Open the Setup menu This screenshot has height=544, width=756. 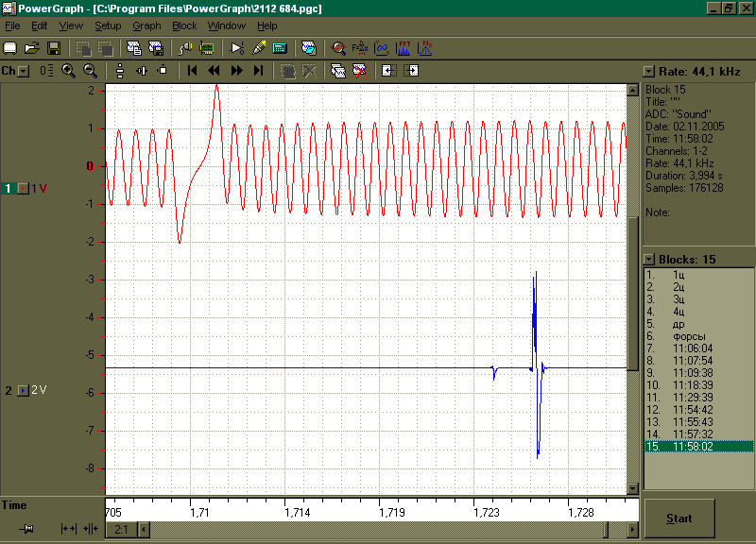point(108,26)
